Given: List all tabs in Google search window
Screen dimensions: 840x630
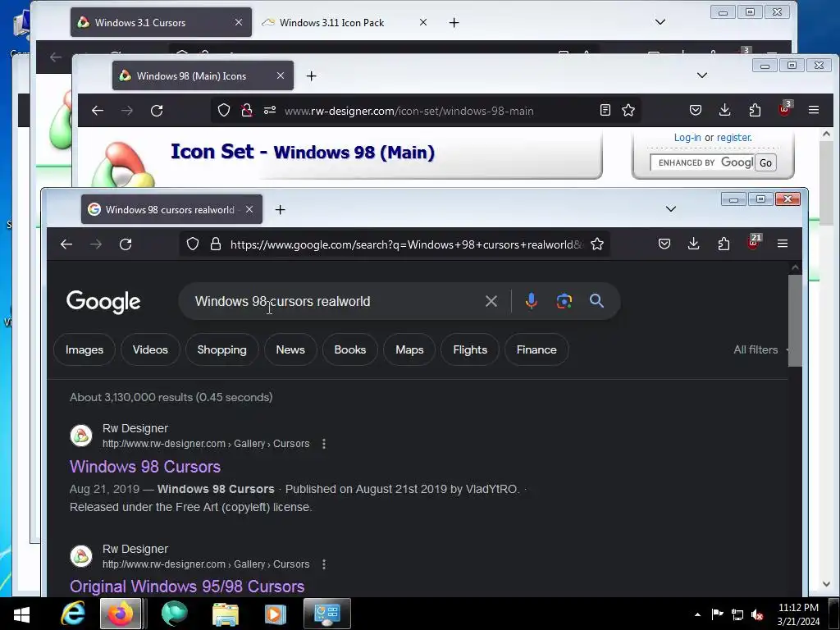Looking at the screenshot, I should (x=671, y=209).
